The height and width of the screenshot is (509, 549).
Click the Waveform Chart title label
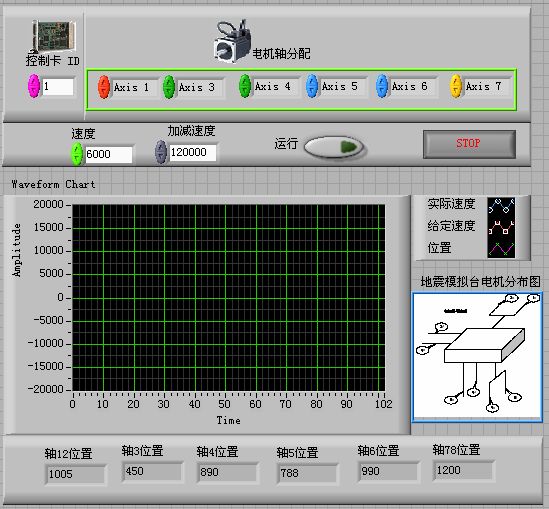click(x=53, y=184)
